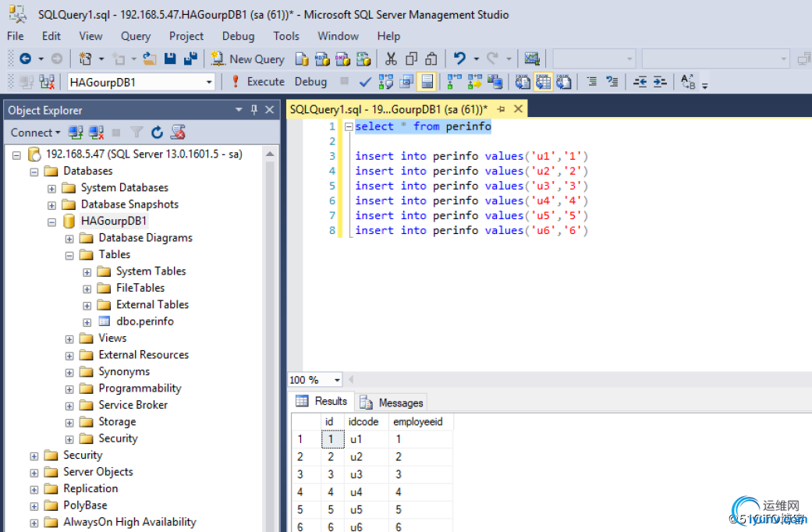812x532 pixels.
Task: Click the Navigate Backward arrow icon
Action: tap(26, 59)
